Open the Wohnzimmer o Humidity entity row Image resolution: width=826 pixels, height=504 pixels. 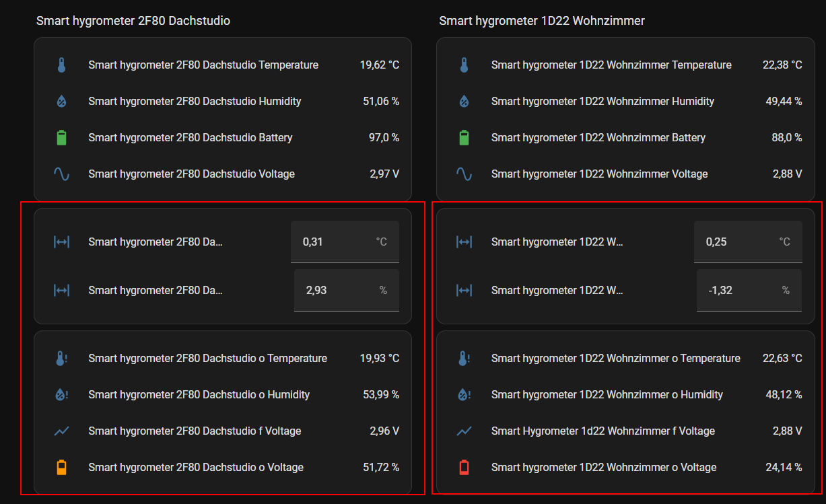point(607,395)
